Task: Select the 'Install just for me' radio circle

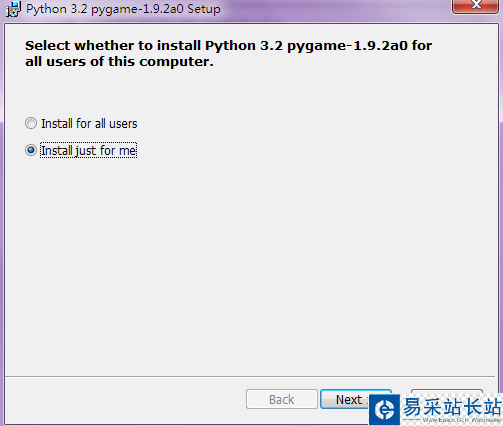Action: coord(31,150)
